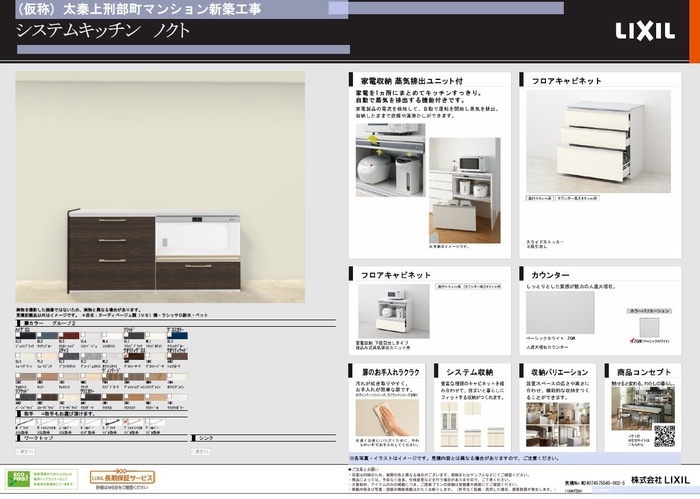Click the カラーバリエーション label

(649, 311)
